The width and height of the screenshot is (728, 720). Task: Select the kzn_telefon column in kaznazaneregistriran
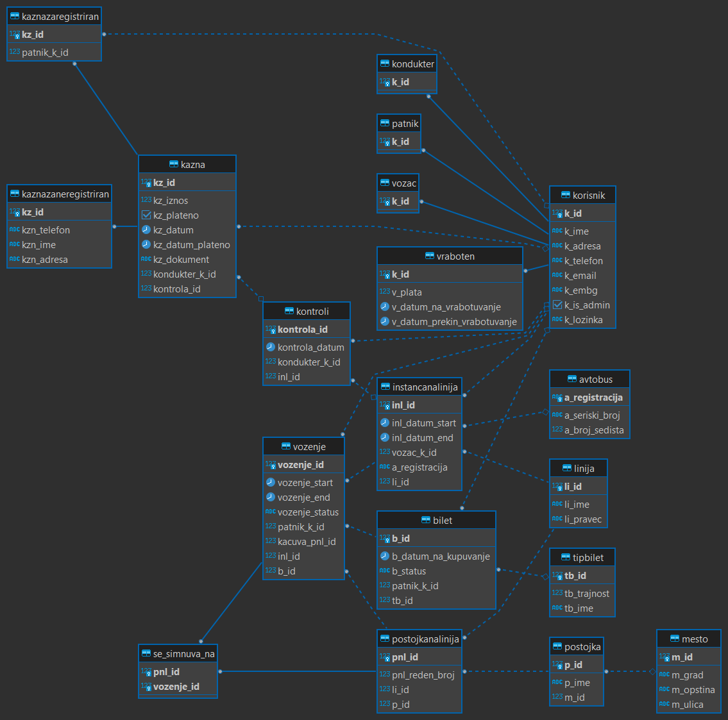pyautogui.click(x=46, y=230)
